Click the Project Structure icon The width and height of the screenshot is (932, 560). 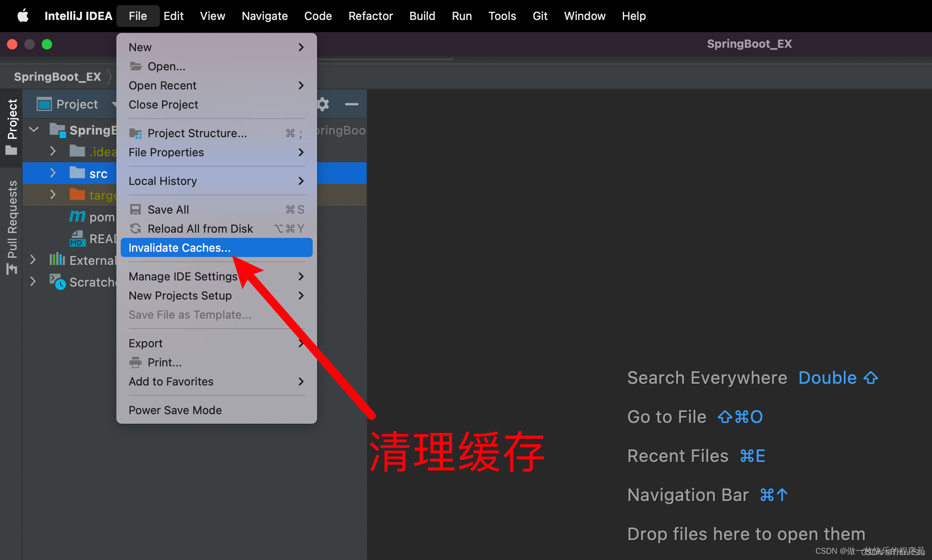[136, 133]
